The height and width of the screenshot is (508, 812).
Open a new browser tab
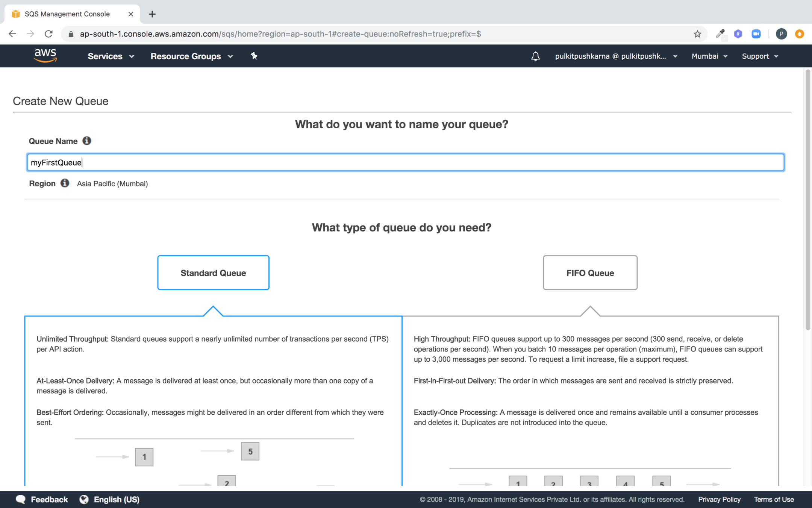(x=152, y=14)
